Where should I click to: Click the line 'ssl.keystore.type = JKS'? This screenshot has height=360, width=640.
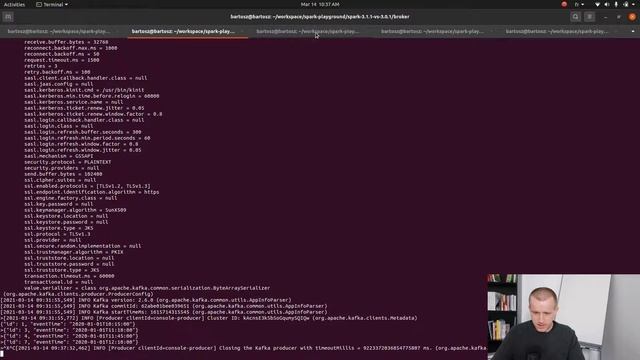[59, 228]
